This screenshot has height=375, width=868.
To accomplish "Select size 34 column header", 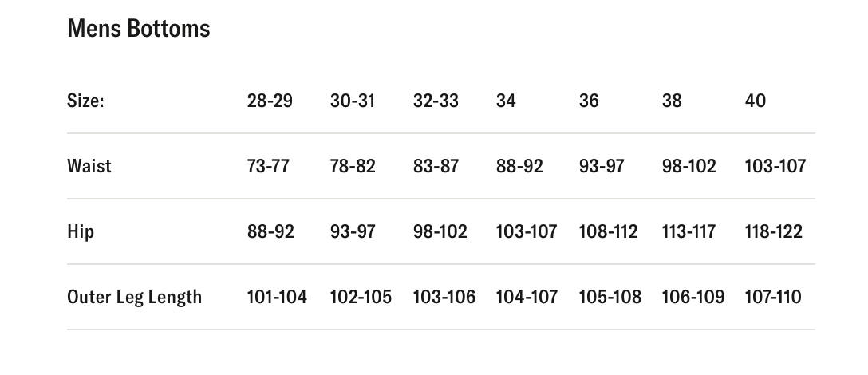I will (506, 101).
